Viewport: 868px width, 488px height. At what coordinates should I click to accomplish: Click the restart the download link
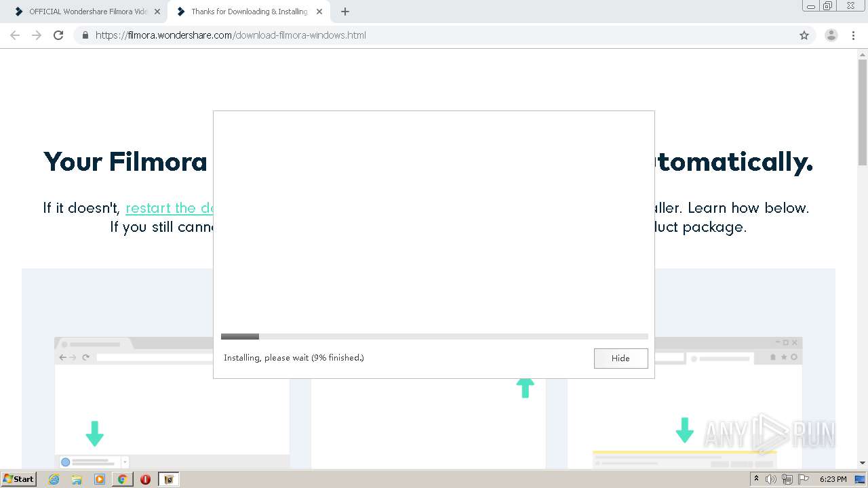170,208
